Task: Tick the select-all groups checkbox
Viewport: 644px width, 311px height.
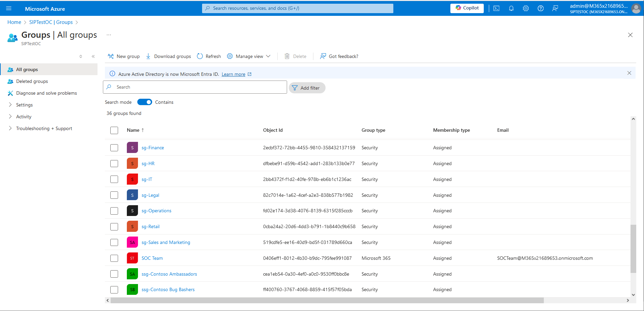Action: coord(114,130)
